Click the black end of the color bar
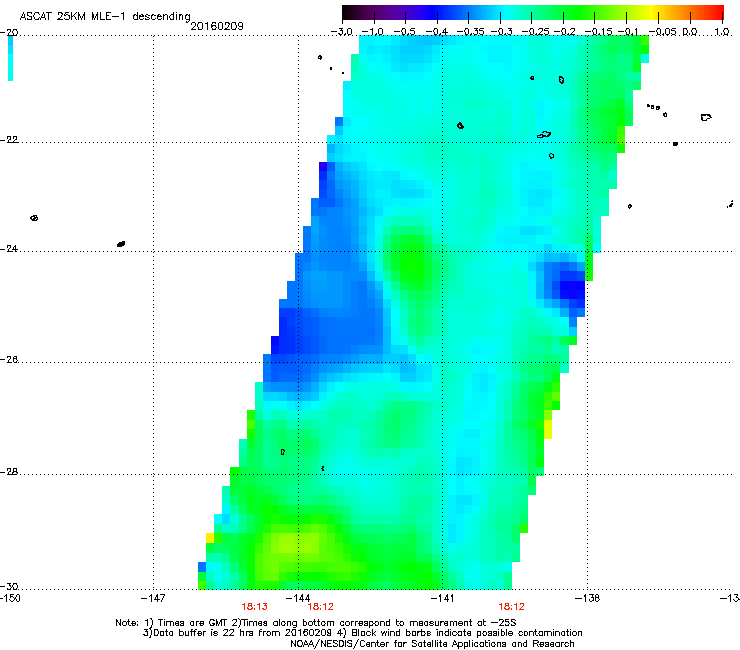The height and width of the screenshot is (650, 740). [349, 12]
